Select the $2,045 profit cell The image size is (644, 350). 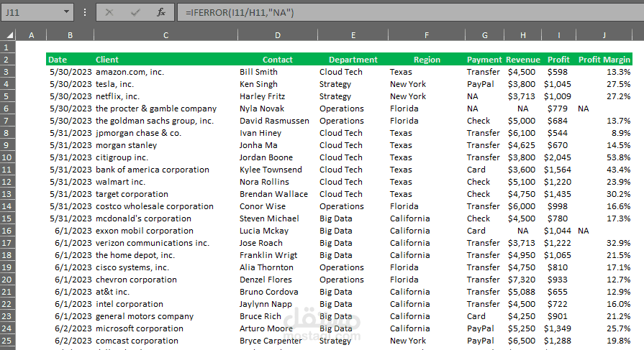coord(558,157)
